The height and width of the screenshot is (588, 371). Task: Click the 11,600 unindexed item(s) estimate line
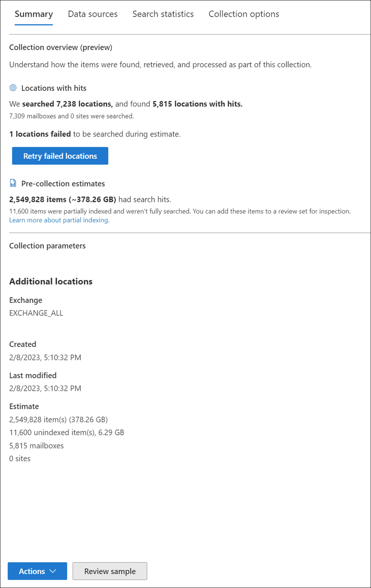coord(67,432)
